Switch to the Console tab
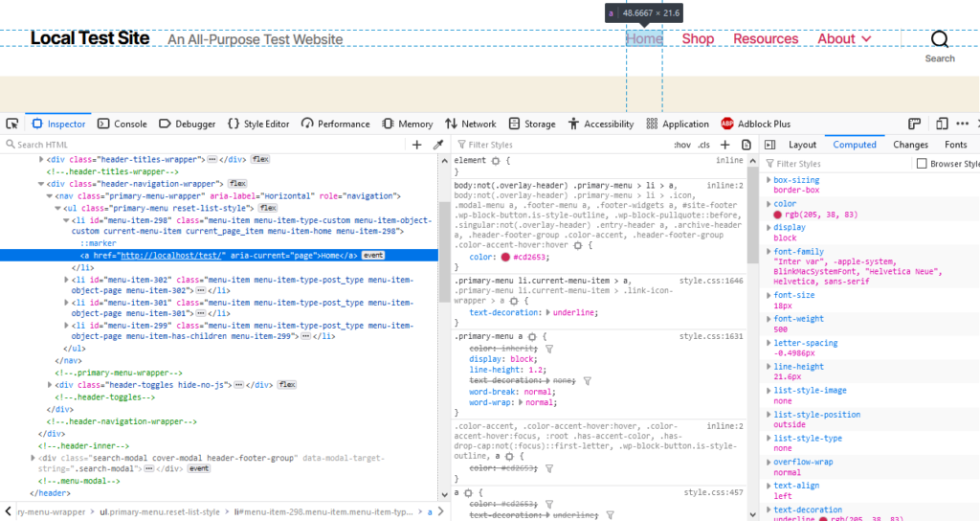Viewport: 980px width, 521px height. 122,124
